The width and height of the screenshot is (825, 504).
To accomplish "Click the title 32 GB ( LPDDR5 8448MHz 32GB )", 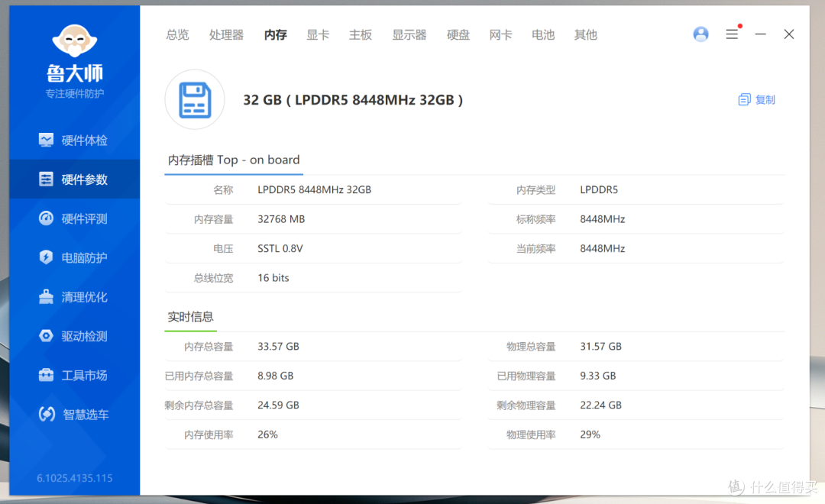I will pos(353,100).
